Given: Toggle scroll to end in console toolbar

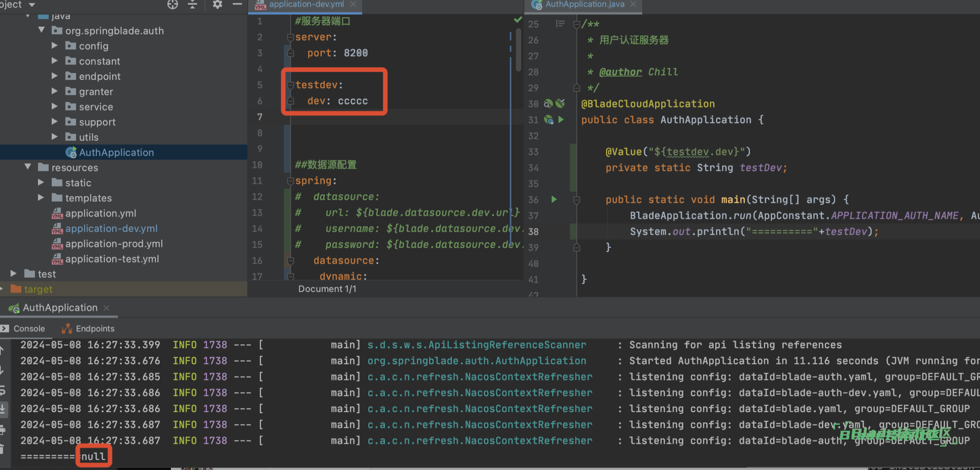Looking at the screenshot, I should (x=3, y=409).
